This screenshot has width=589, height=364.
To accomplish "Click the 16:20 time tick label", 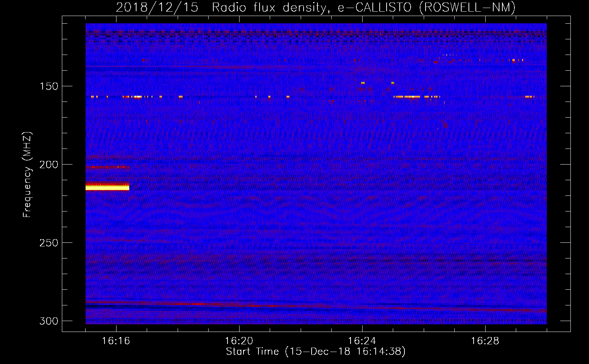I will [x=239, y=341].
